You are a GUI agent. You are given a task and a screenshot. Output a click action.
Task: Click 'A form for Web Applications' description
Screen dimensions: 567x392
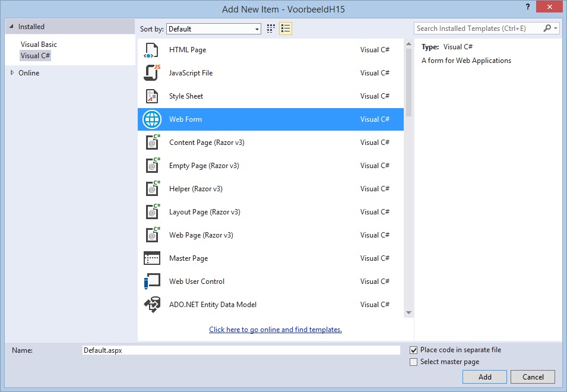[467, 61]
